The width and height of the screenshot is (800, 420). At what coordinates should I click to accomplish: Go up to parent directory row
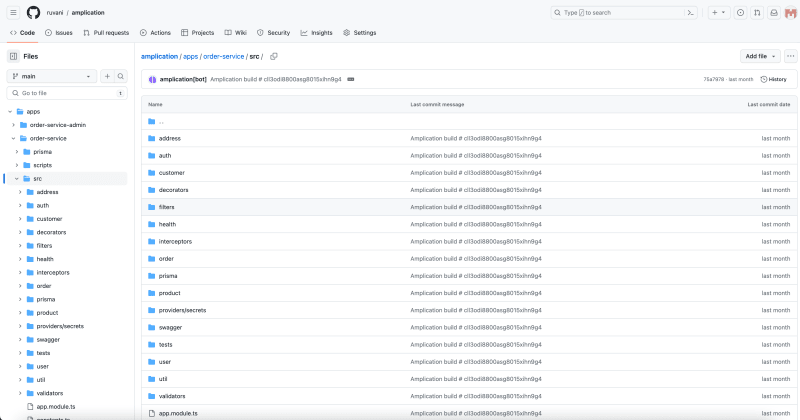click(469, 121)
